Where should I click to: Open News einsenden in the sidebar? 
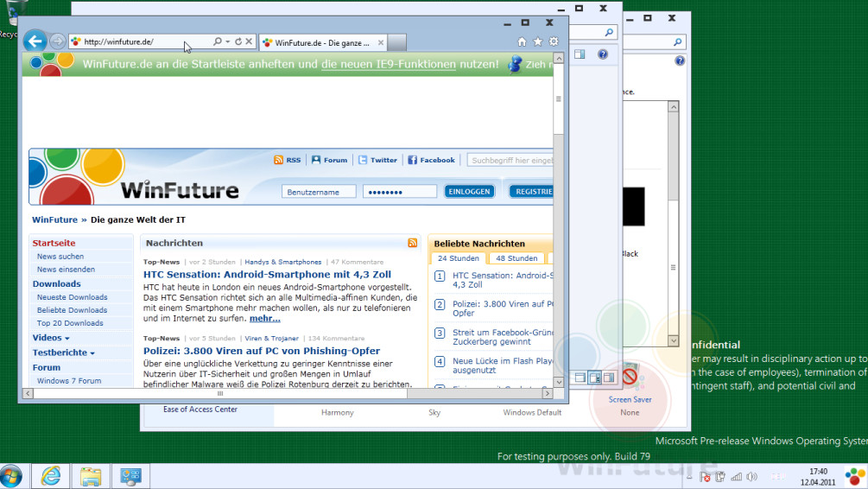tap(66, 270)
